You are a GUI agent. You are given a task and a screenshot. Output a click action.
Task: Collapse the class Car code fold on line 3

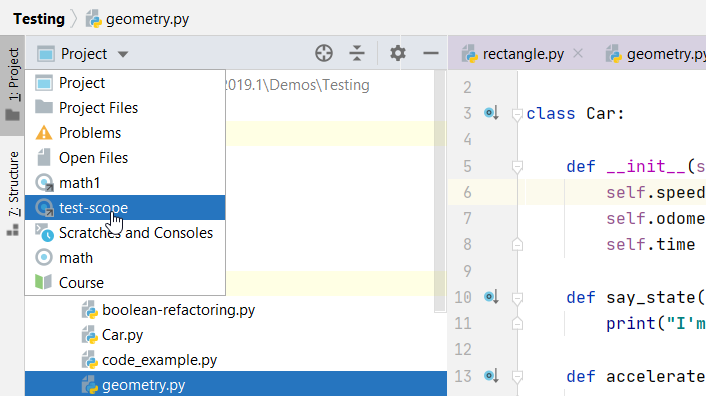[517, 114]
